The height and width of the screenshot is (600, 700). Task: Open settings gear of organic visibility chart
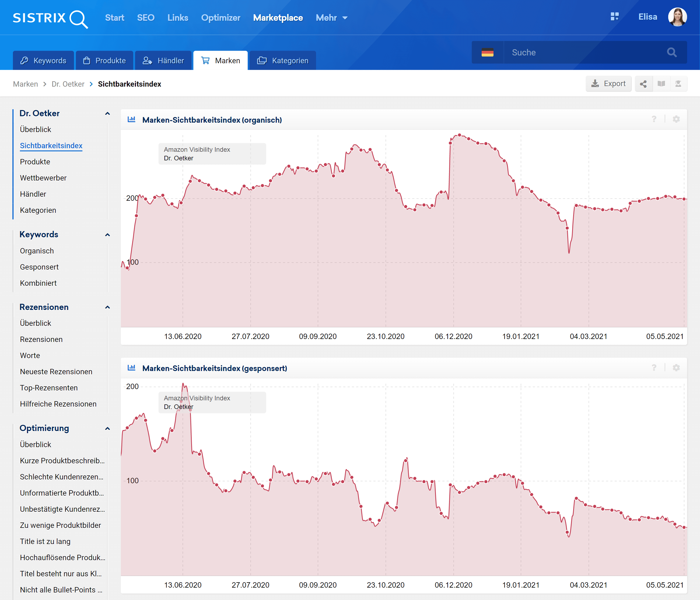tap(676, 119)
